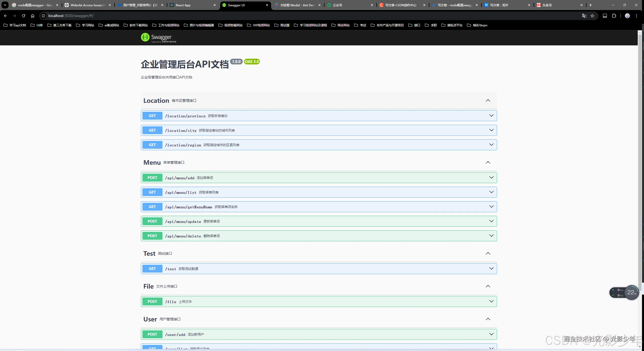The width and height of the screenshot is (644, 351).
Task: Switch to the 写文章-CSDN创作中心 tab
Action: point(400,5)
